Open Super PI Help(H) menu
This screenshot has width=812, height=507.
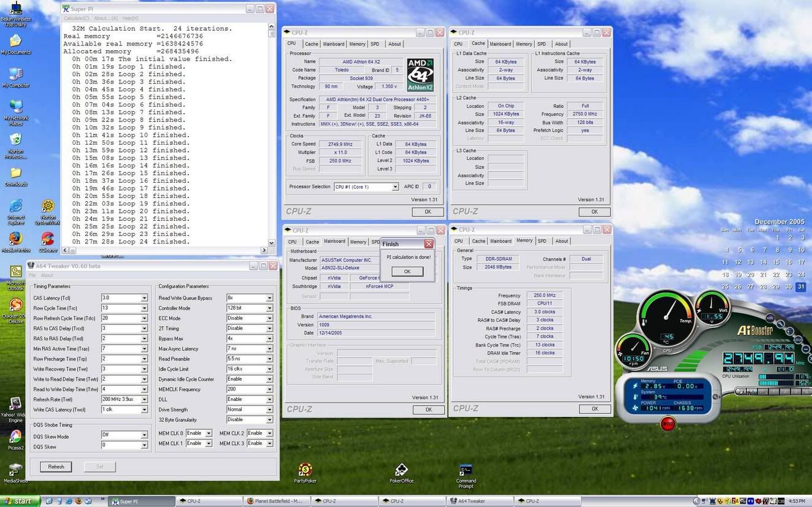tap(130, 18)
